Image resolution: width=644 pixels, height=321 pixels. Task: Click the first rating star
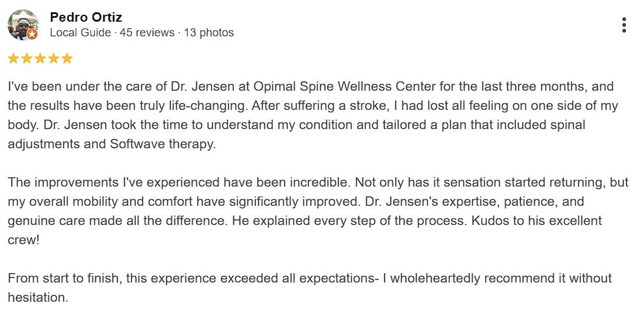13,59
